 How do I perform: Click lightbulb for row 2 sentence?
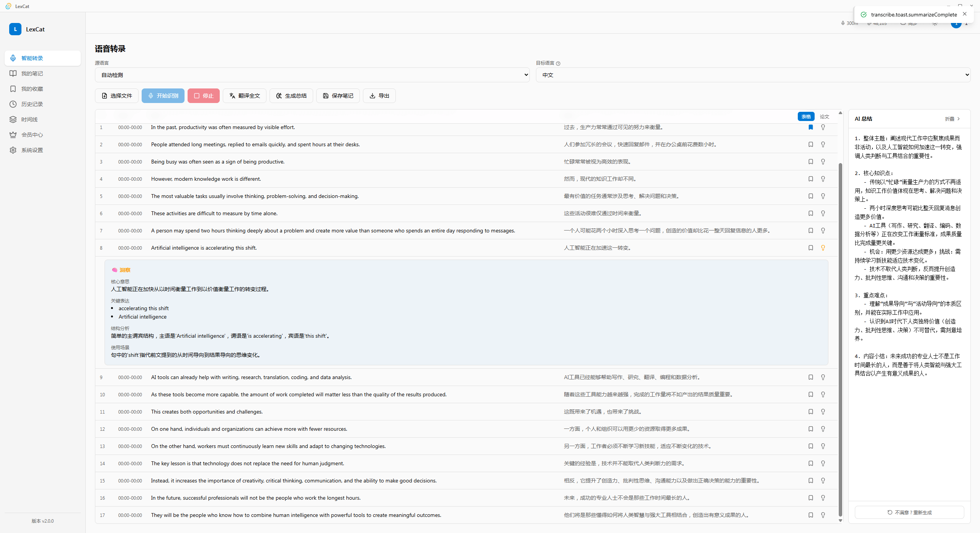[823, 144]
